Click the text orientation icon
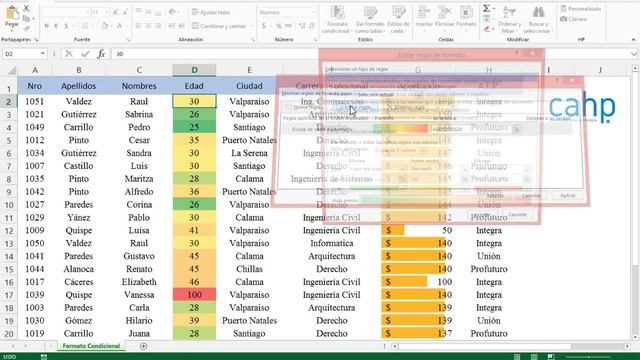This screenshot has width=640, height=360. tap(172, 12)
